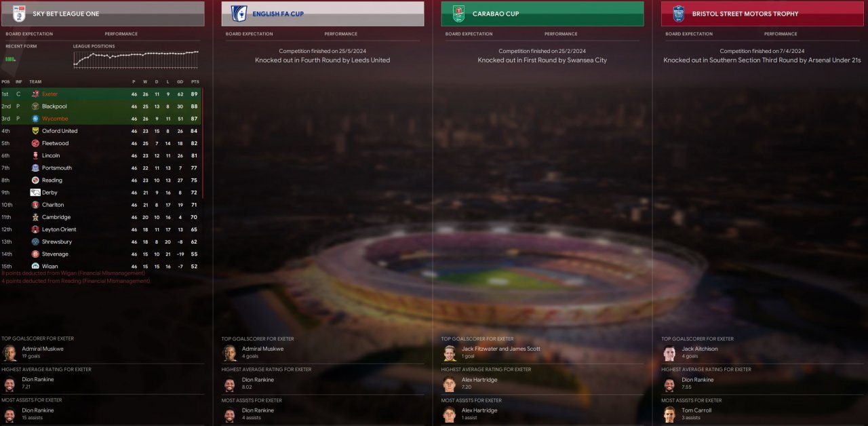Screen dimensions: 868x426
Task: Open Wycombe team from the table
Action: [55, 119]
